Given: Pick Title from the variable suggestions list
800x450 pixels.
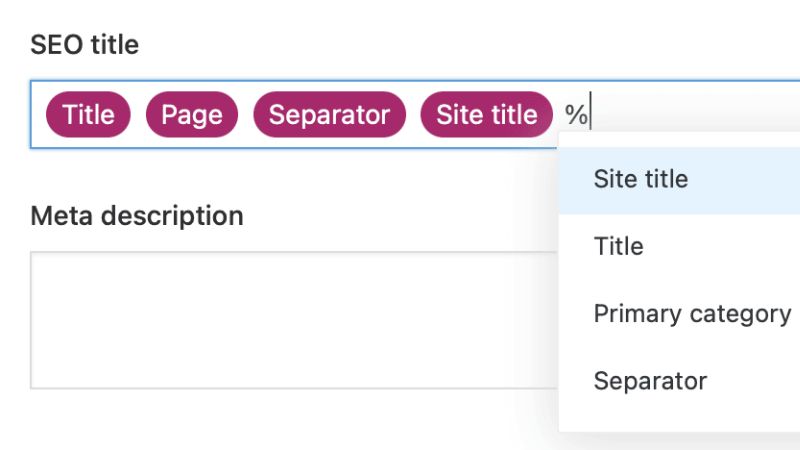Looking at the screenshot, I should [x=619, y=247].
